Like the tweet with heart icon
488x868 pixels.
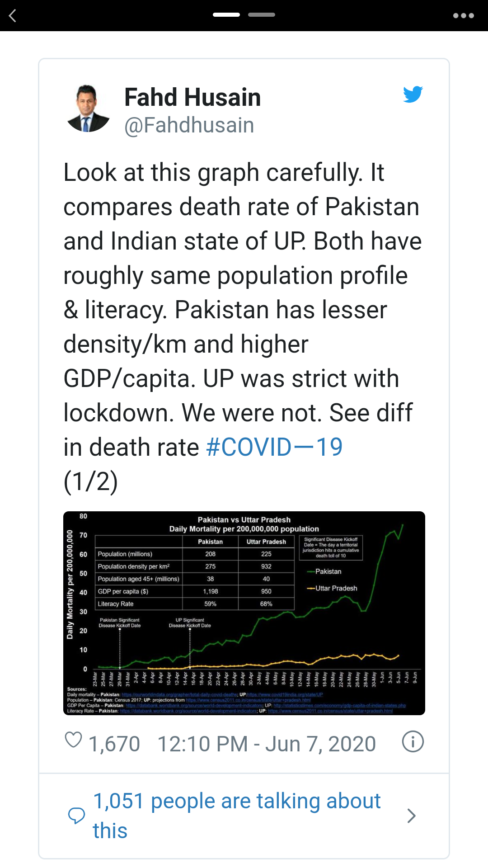coord(74,740)
